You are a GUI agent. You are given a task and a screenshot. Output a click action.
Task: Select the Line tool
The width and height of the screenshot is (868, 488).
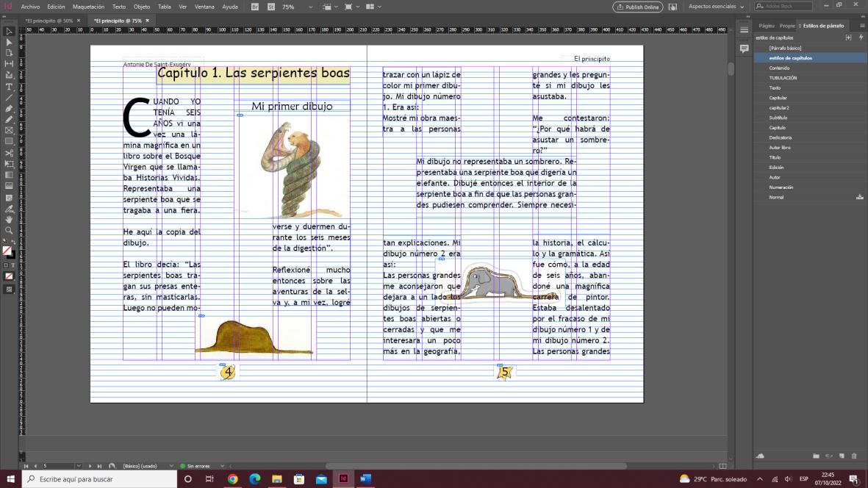pos(9,98)
